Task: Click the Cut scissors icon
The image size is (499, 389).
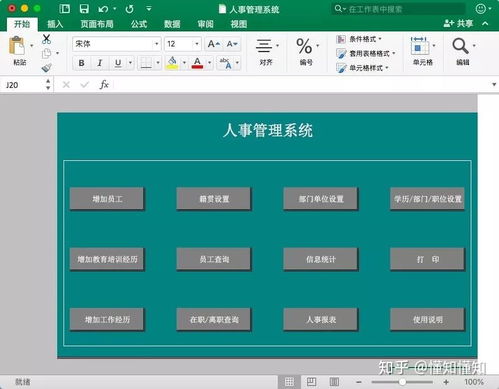Action: pyautogui.click(x=47, y=39)
